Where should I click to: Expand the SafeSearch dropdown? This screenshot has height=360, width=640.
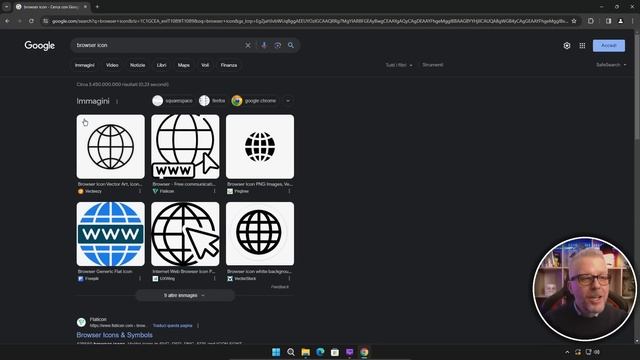611,65
